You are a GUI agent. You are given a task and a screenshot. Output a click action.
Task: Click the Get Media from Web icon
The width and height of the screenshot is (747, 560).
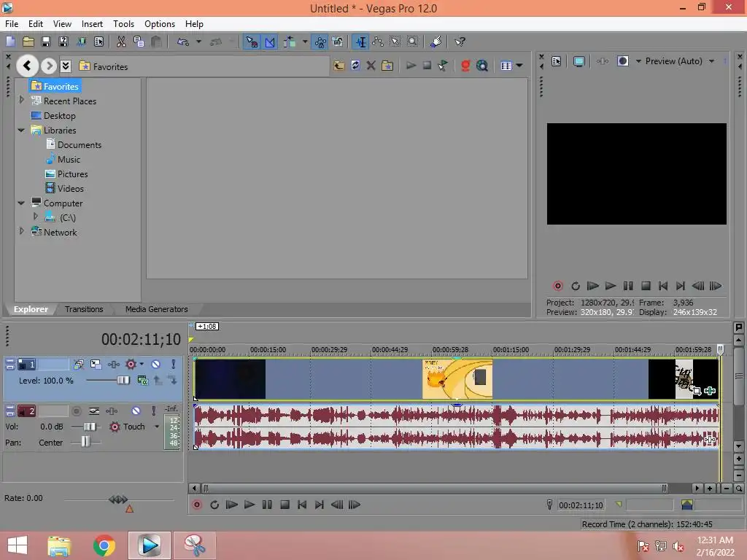(482, 66)
